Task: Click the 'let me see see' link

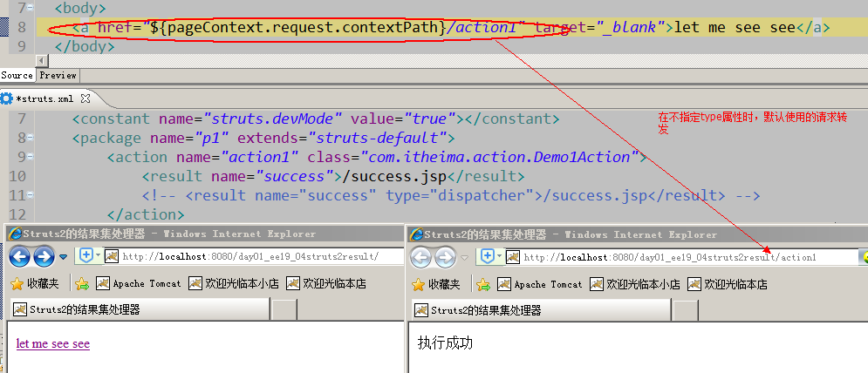Action: click(53, 343)
